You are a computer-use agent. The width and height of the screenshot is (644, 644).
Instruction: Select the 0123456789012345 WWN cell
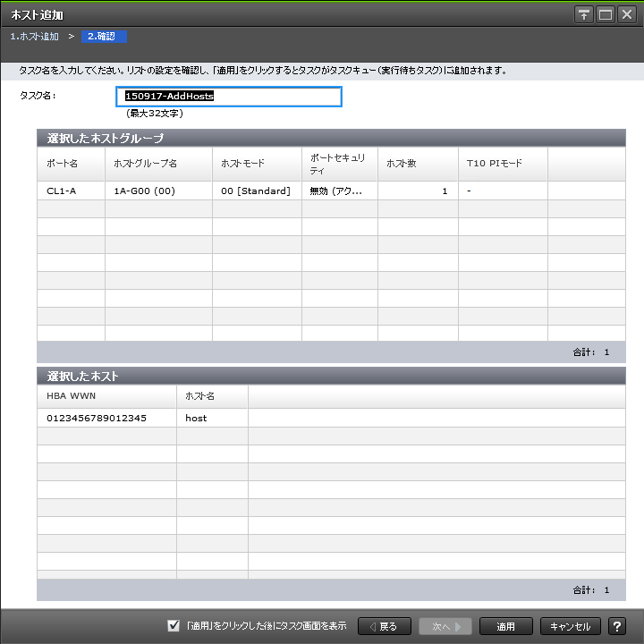pos(106,418)
